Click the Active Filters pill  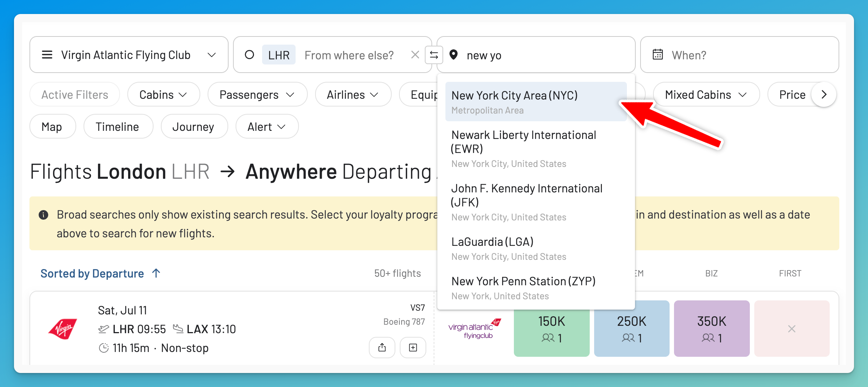click(x=75, y=95)
